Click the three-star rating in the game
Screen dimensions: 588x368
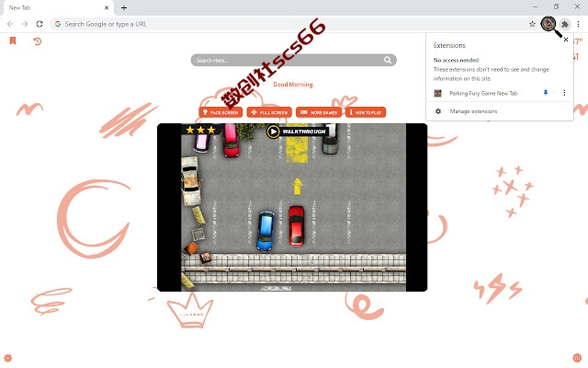pos(200,130)
